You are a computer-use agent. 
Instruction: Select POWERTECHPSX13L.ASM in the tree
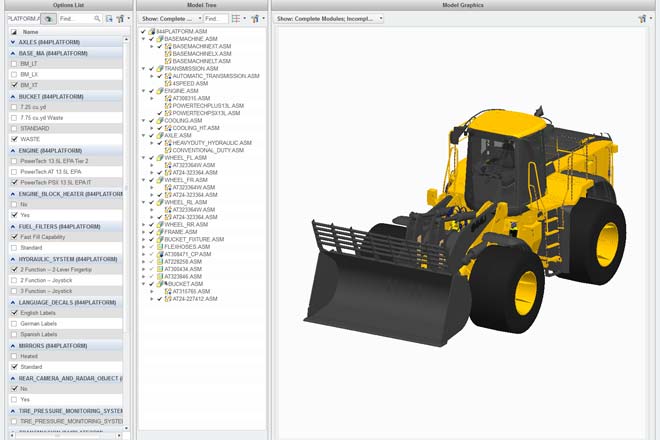click(x=206, y=113)
